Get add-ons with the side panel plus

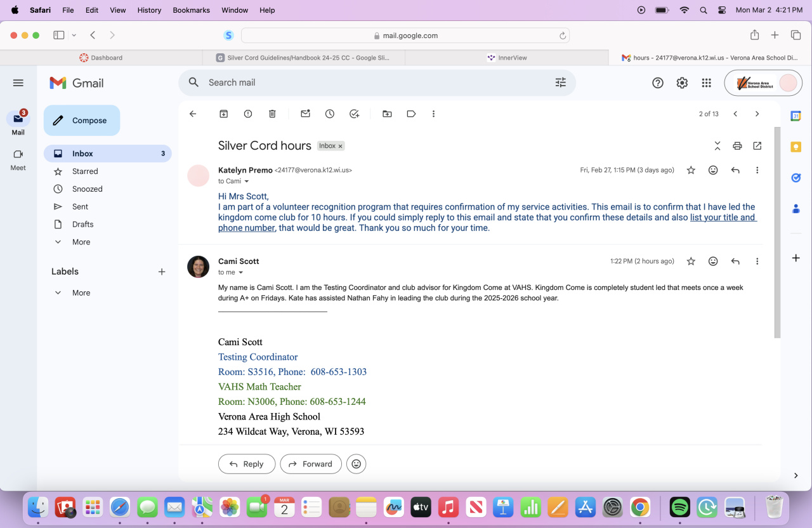coord(796,258)
